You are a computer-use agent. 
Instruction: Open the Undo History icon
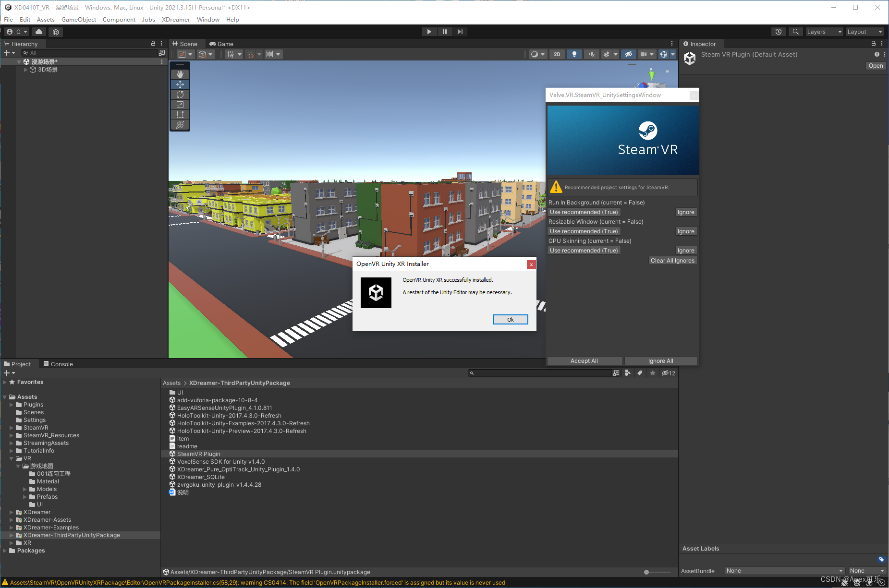(779, 32)
